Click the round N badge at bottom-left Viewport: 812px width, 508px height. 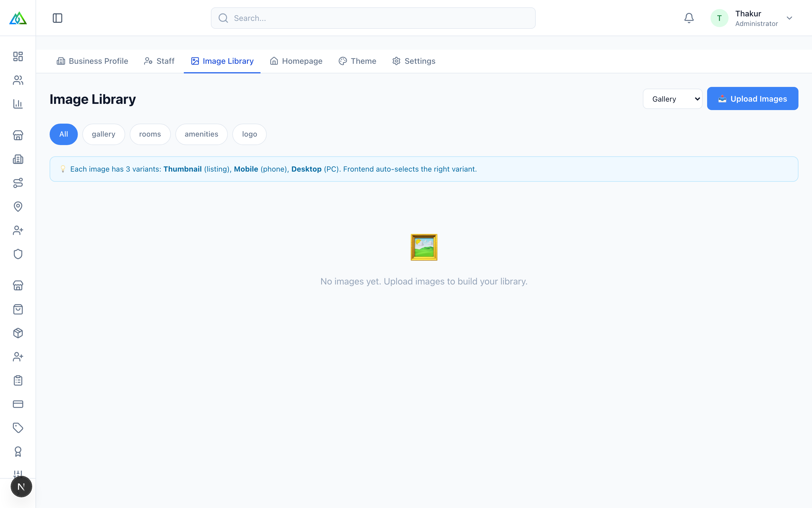(21, 487)
